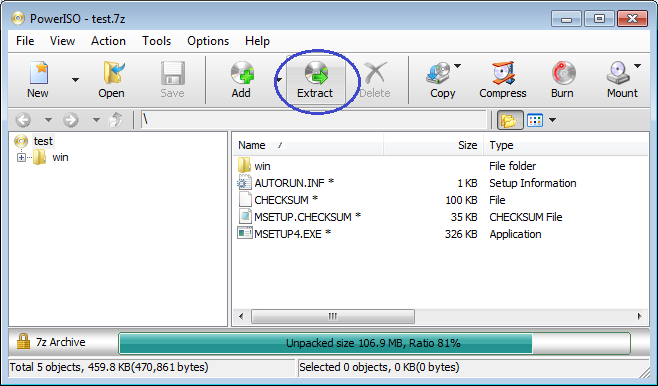This screenshot has height=386, width=658.
Task: Click the Back navigation arrow
Action: pyautogui.click(x=23, y=120)
